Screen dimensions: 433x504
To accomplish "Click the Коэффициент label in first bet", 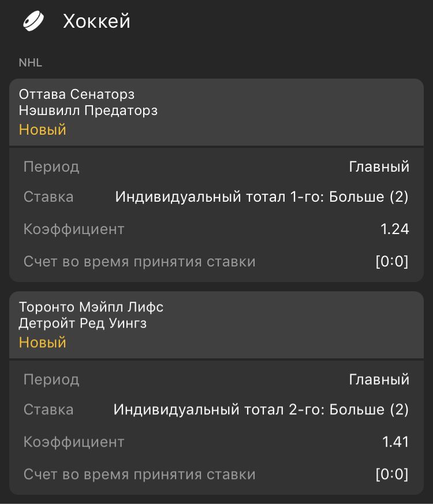I will [x=74, y=229].
